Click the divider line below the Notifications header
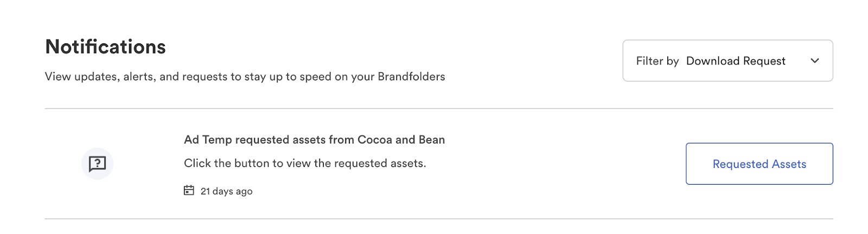The image size is (868, 234). [x=438, y=108]
